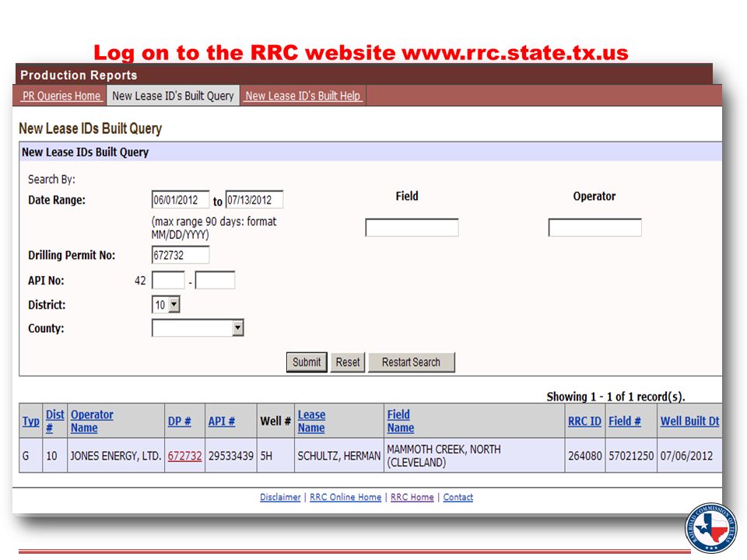Sort results by the RRC ID column header
747x560 pixels.
click(584, 421)
